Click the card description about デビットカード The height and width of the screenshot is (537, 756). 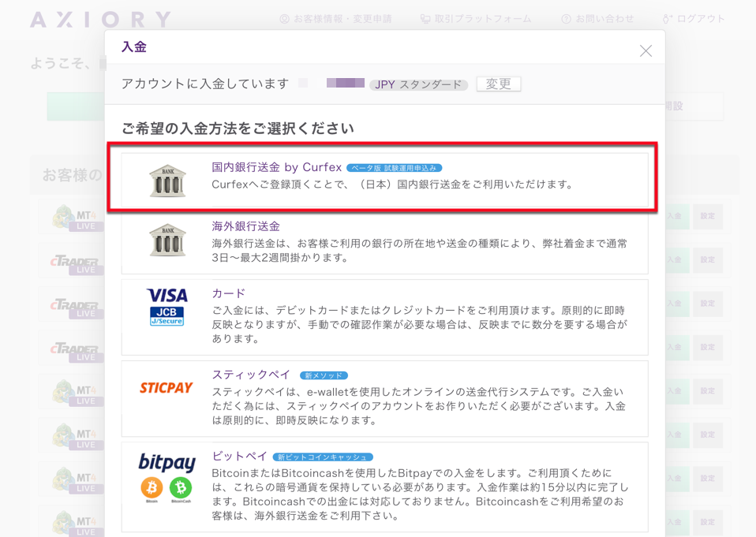(x=420, y=325)
